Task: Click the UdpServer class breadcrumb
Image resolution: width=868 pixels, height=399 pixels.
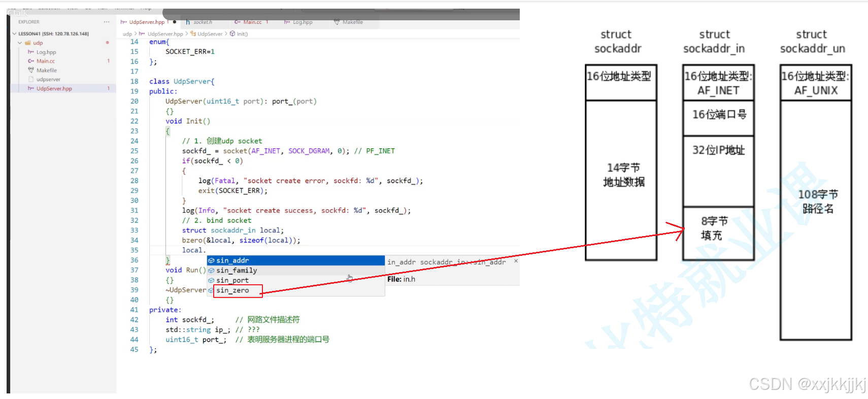Action: tap(210, 34)
